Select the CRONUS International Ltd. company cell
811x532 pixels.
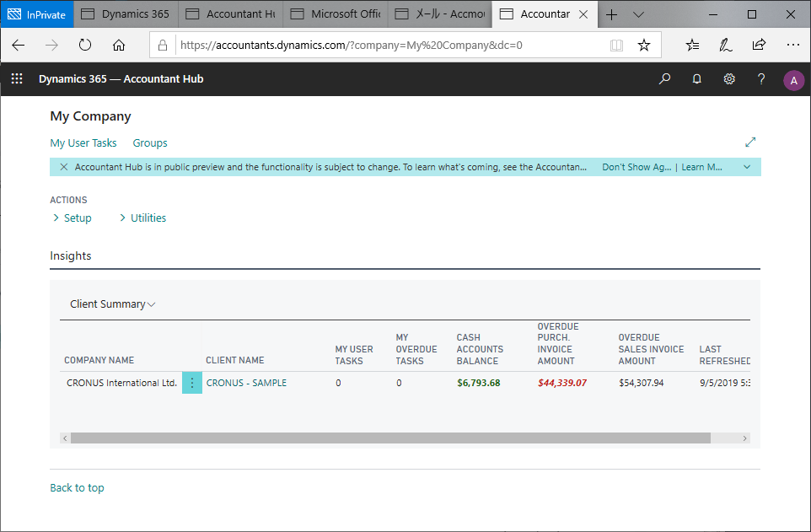tap(121, 383)
